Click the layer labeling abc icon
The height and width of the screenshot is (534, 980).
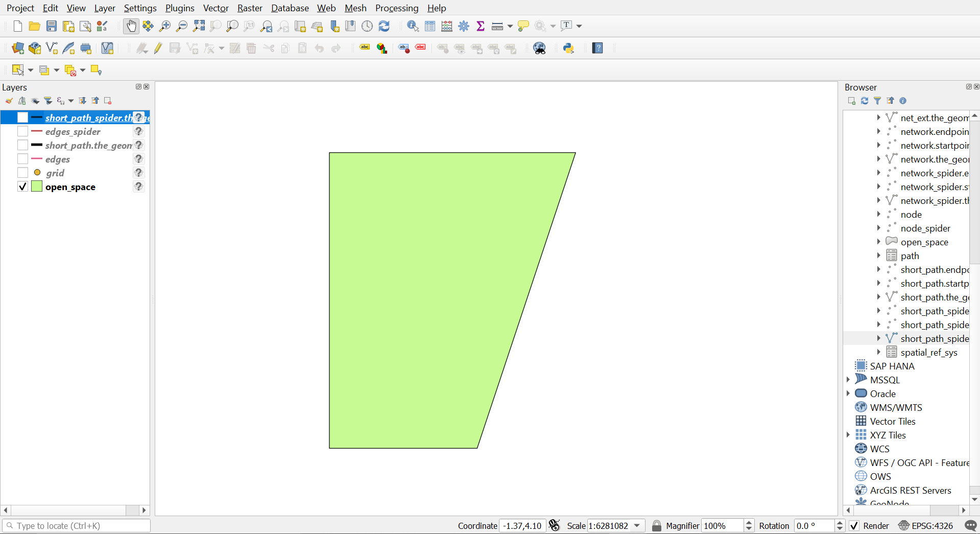click(x=365, y=48)
